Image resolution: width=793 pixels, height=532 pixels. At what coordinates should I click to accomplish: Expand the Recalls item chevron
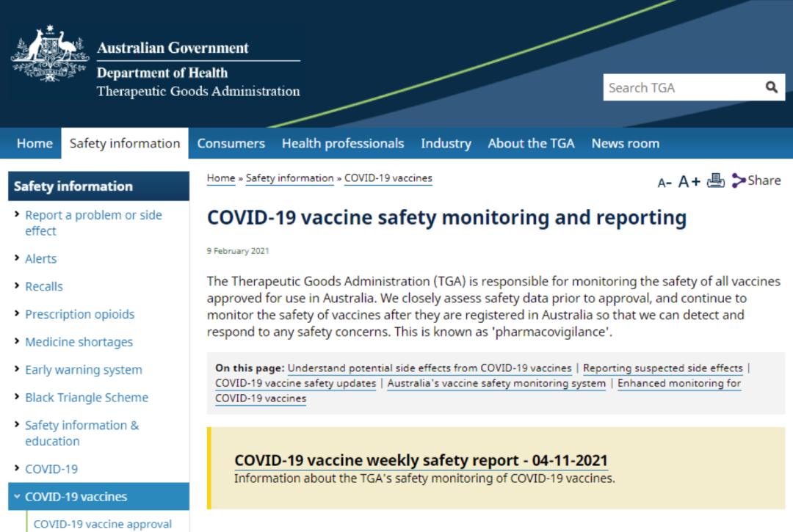17,285
